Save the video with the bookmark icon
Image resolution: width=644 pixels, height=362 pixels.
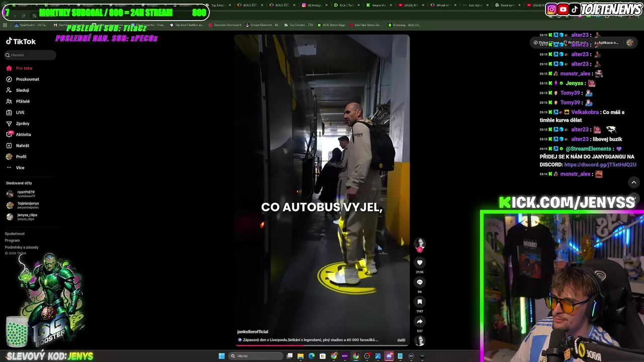click(420, 302)
